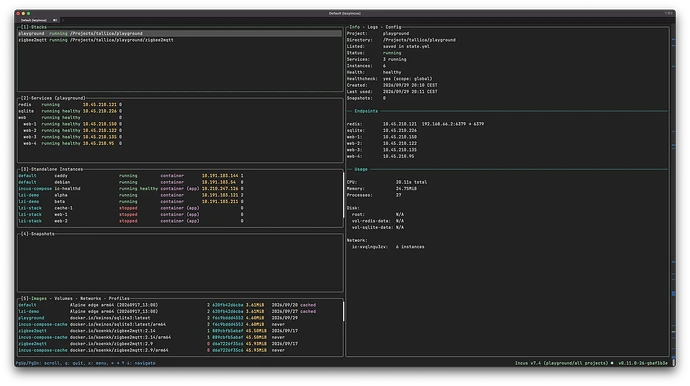Image resolution: width=690 pixels, height=386 pixels.
Task: Focus the [2]-Services (playground) panel title
Action: click(x=53, y=98)
